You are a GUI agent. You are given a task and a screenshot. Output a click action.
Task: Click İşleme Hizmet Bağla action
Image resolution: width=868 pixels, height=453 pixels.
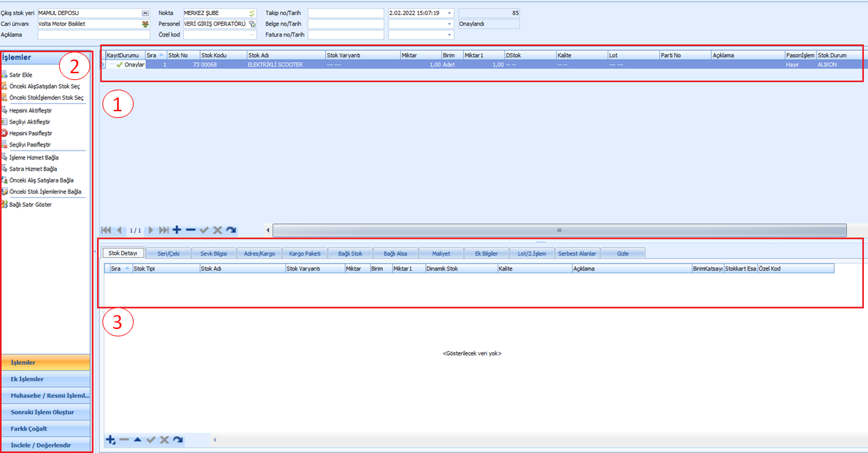coord(34,157)
